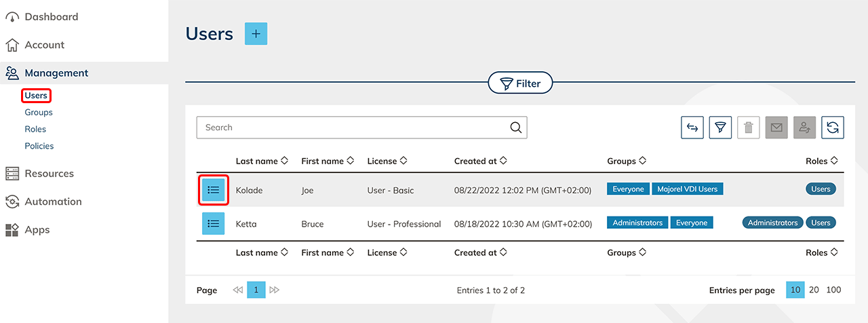Click the envelope mail icon
This screenshot has width=868, height=323.
click(x=776, y=128)
